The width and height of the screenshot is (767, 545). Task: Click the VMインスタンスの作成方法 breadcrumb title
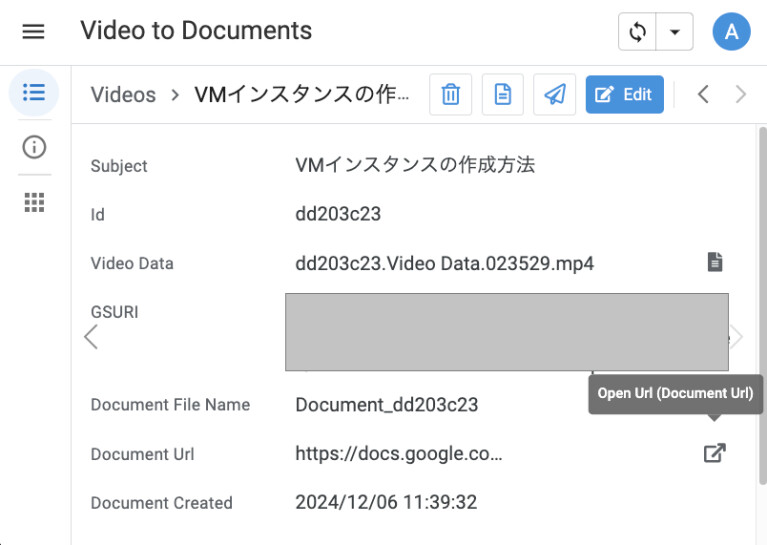pyautogui.click(x=302, y=95)
